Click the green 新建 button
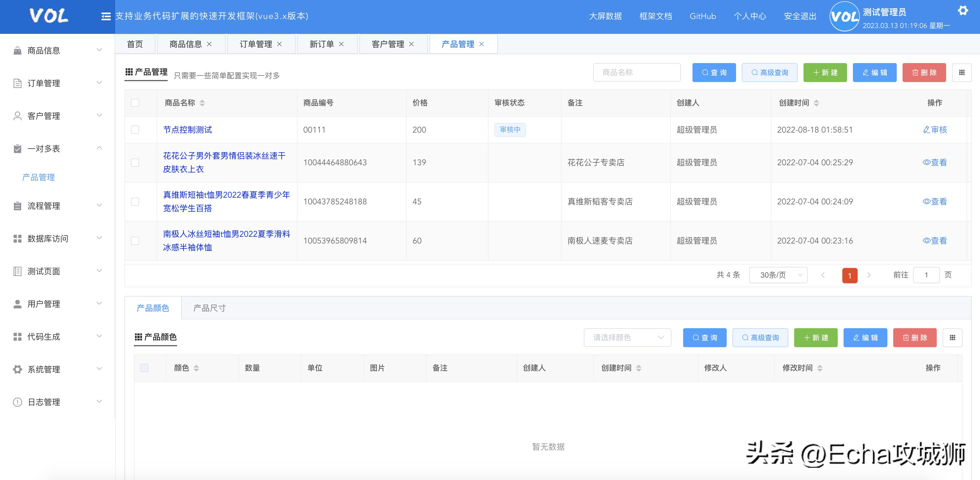This screenshot has height=480, width=980. tap(825, 72)
